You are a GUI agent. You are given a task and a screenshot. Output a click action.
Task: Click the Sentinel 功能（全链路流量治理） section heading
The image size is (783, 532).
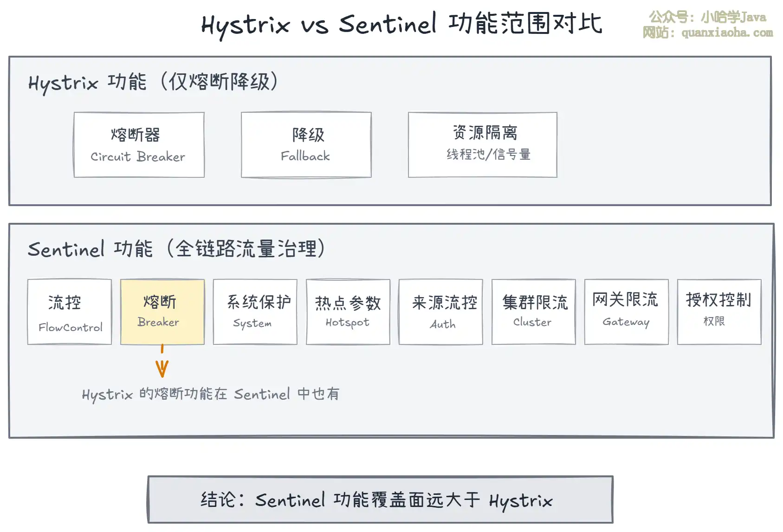click(176, 249)
